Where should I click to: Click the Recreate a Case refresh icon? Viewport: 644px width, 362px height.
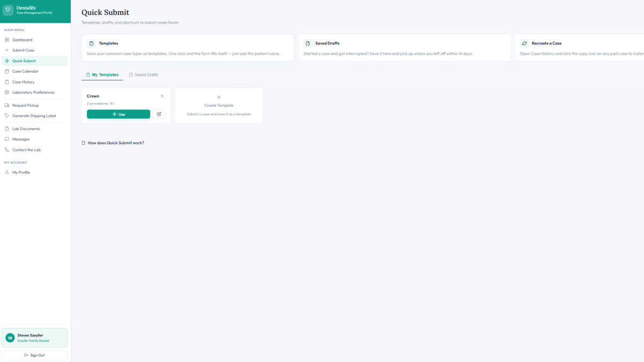[x=524, y=43]
